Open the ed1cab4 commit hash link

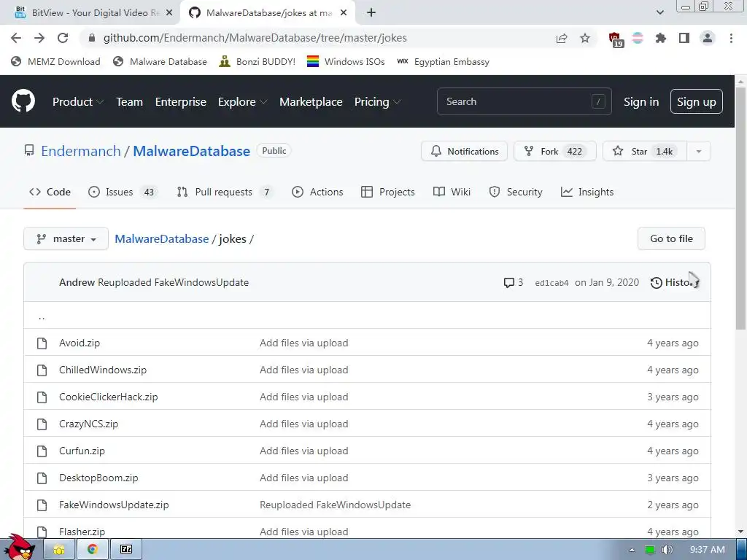(x=551, y=283)
